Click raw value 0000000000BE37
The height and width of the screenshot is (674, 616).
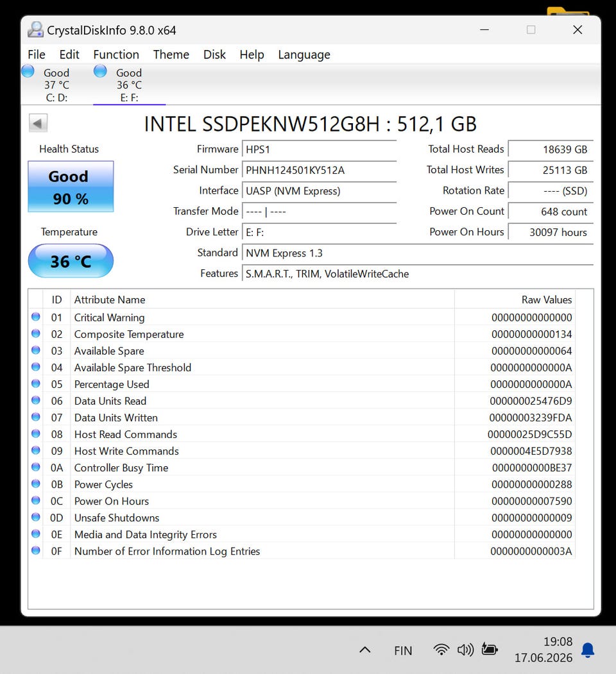click(532, 468)
